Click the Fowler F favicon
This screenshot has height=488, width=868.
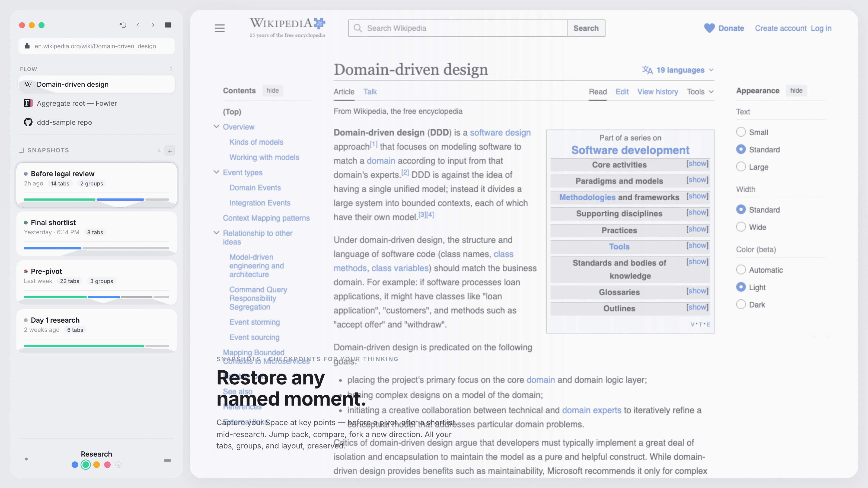pos(28,103)
